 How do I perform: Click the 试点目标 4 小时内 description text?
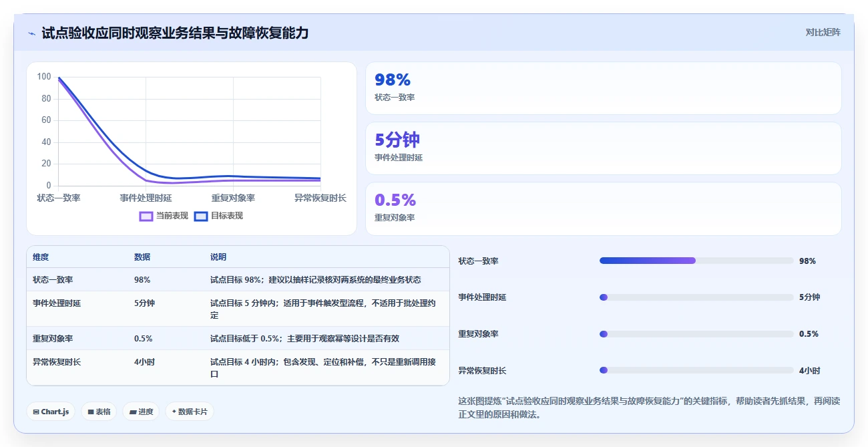323,367
